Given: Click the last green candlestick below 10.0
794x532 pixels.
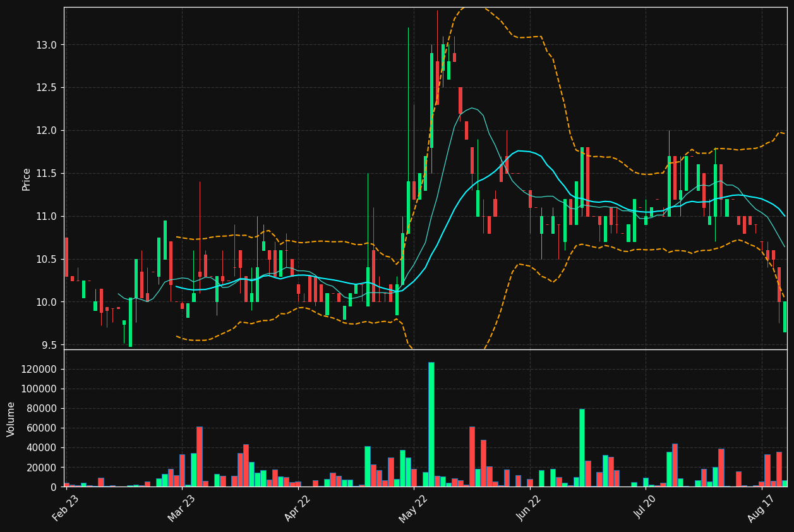Looking at the screenshot, I should coord(785,317).
